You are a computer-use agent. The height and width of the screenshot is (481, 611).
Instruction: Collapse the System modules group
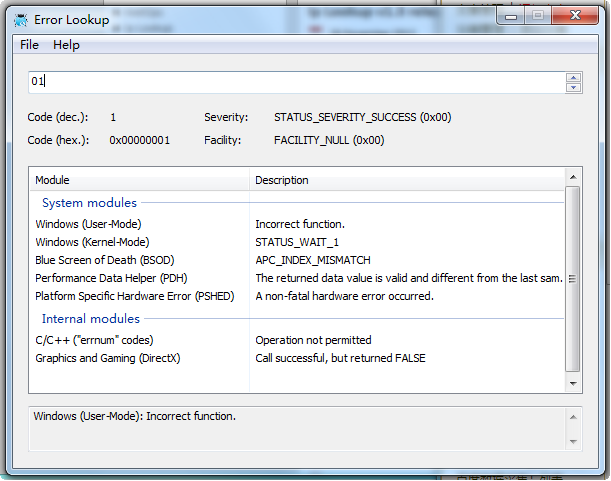point(89,203)
